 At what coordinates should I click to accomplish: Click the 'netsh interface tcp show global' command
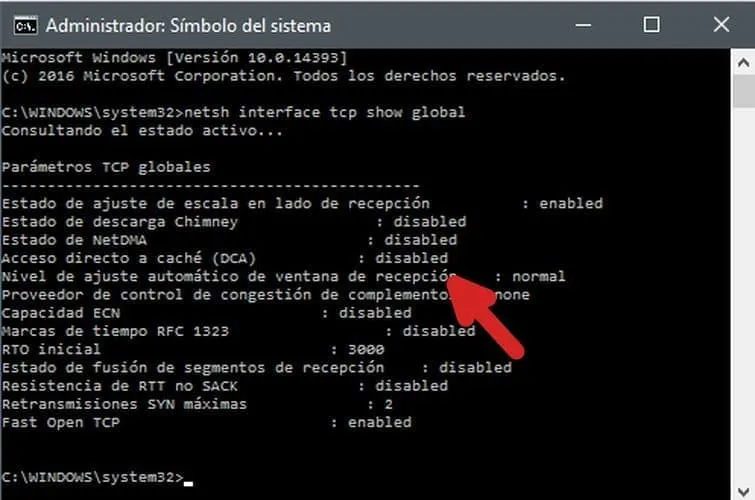325,112
